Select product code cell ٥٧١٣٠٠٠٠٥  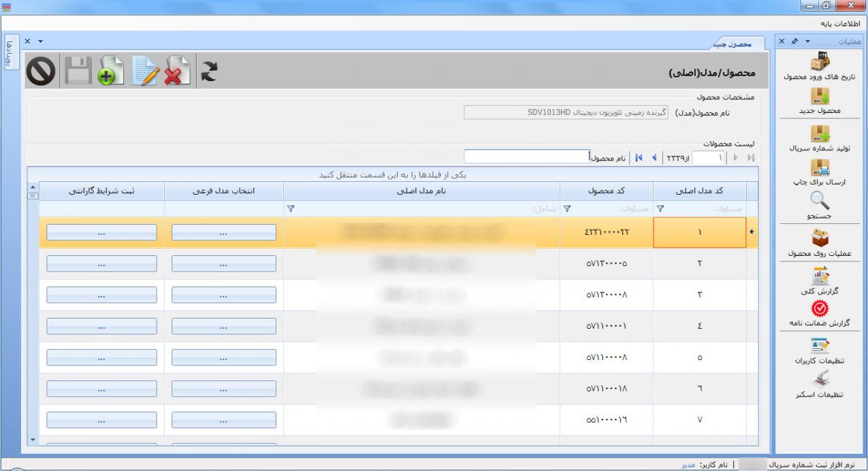click(606, 264)
